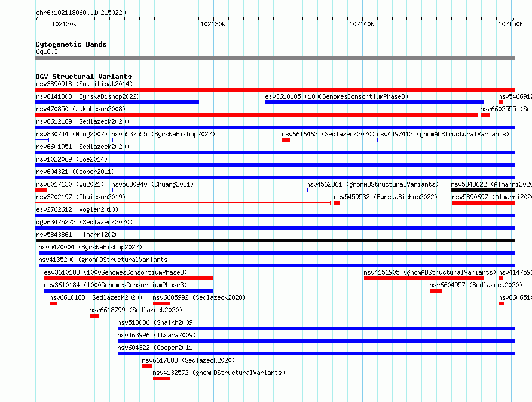This screenshot has height=402, width=532.
Task: Click dgv6347n223 (Sedlazeck2020) label
Action: coord(84,222)
